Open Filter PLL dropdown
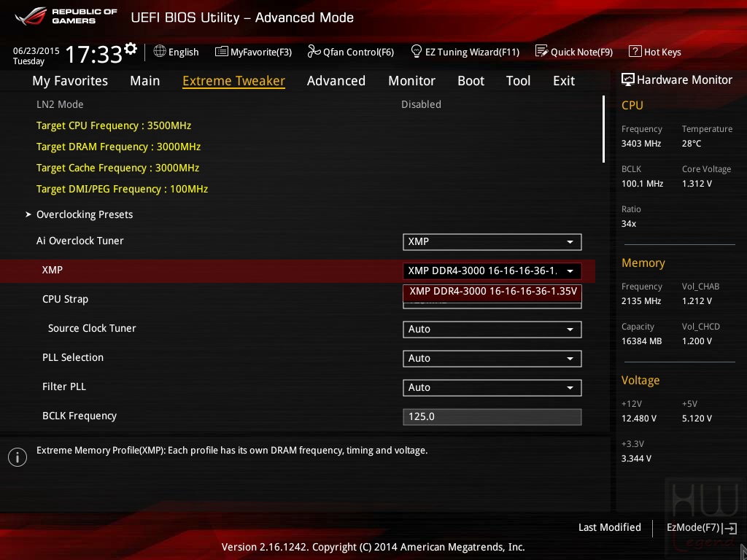Viewport: 747px width, 560px height. [x=492, y=388]
